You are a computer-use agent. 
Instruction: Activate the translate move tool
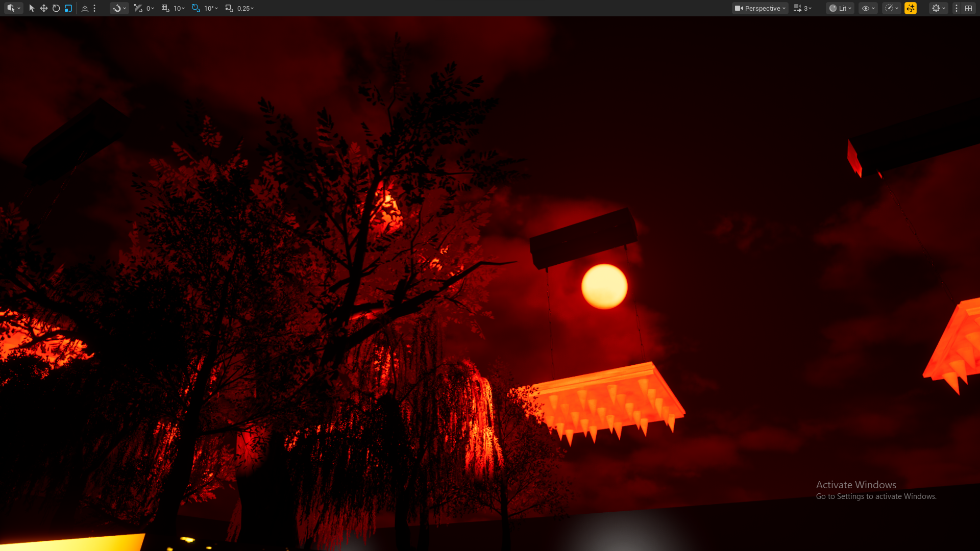pos(44,8)
